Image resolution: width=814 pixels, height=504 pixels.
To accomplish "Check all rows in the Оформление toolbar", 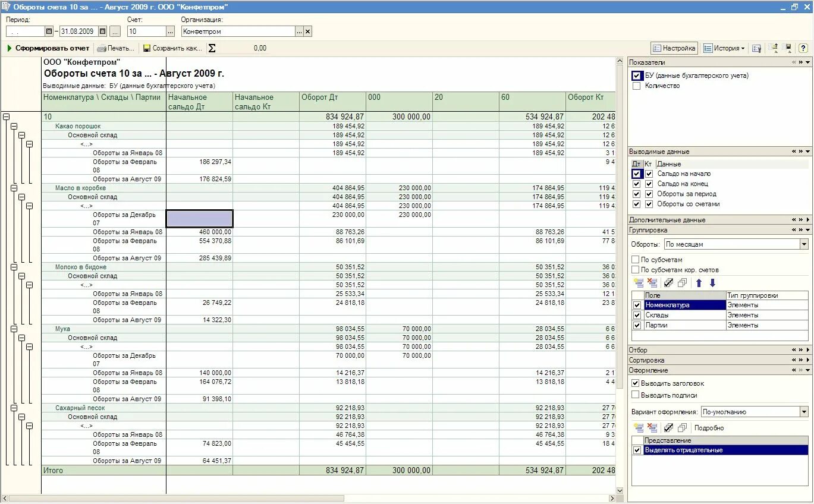I will (x=669, y=428).
